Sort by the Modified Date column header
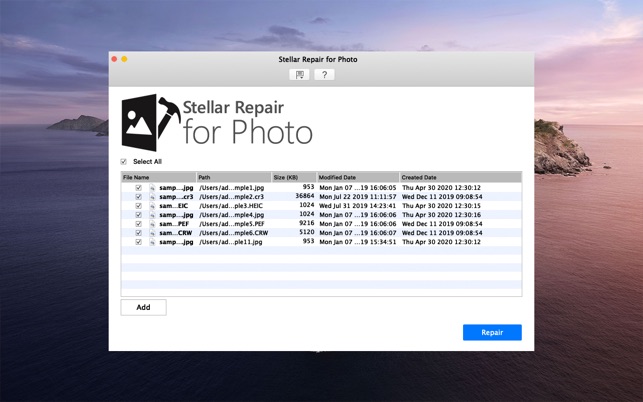 click(358, 177)
